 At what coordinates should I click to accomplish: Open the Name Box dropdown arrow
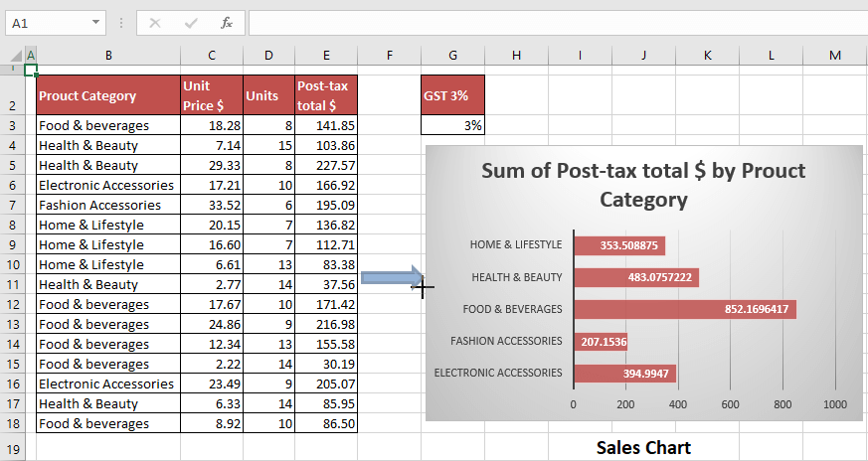point(95,22)
